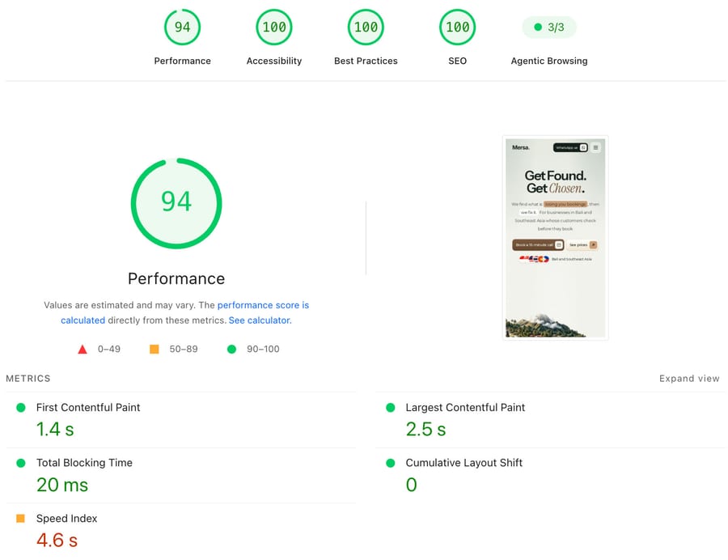This screenshot has height=560, width=728.
Task: Click the '20 ms' metric value
Action: [62, 485]
